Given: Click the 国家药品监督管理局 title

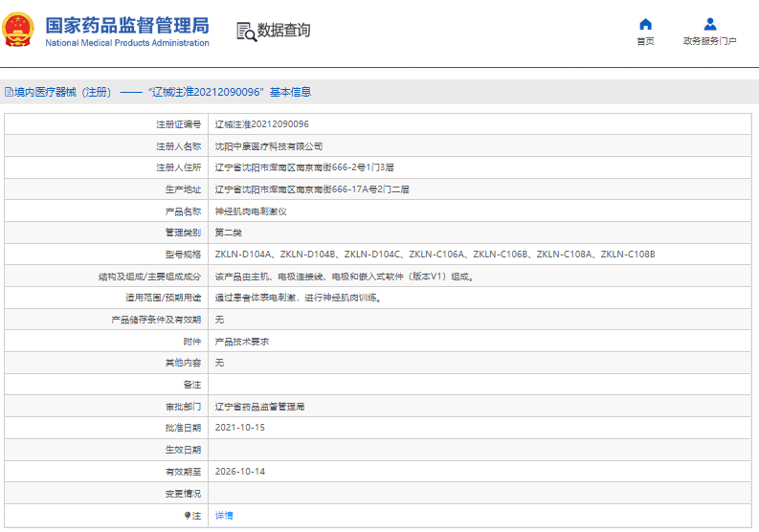Looking at the screenshot, I should 127,25.
